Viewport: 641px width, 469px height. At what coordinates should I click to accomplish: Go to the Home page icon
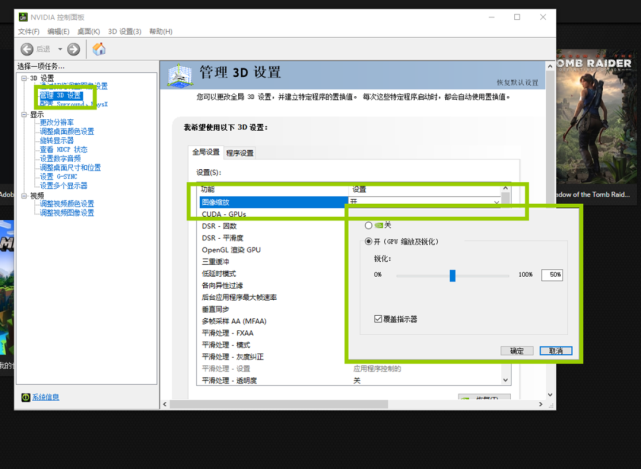coord(99,49)
